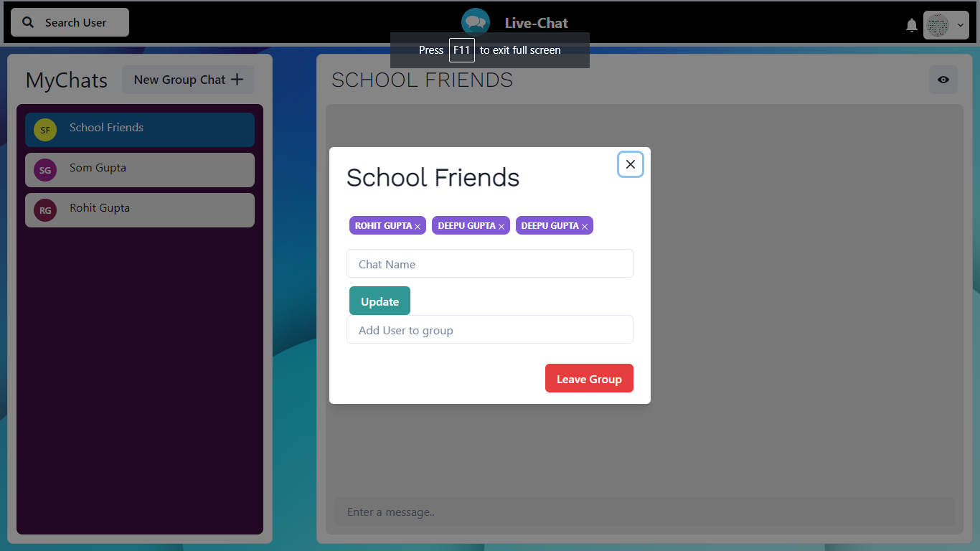Open the Search User button
Image resolution: width=980 pixels, height=551 pixels.
(70, 22)
